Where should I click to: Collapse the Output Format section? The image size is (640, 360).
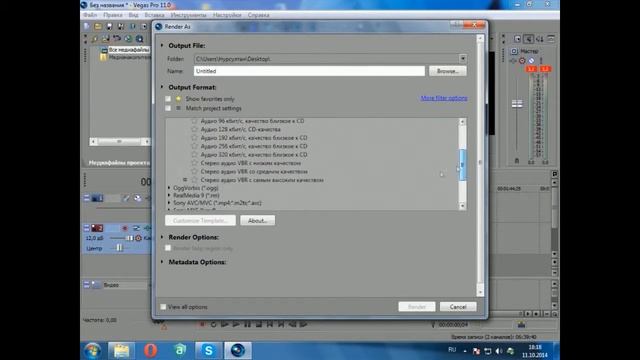click(162, 87)
